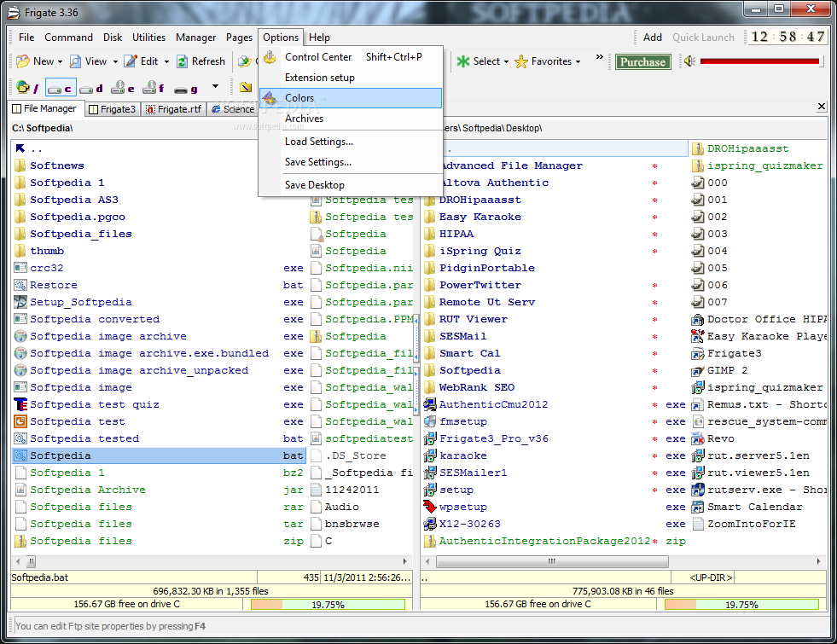
Task: Click the Frigate logo in the title bar
Action: (14, 12)
